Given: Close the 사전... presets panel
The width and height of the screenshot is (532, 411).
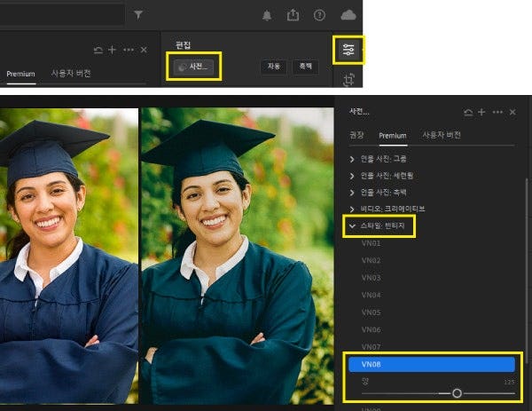Looking at the screenshot, I should (x=512, y=112).
